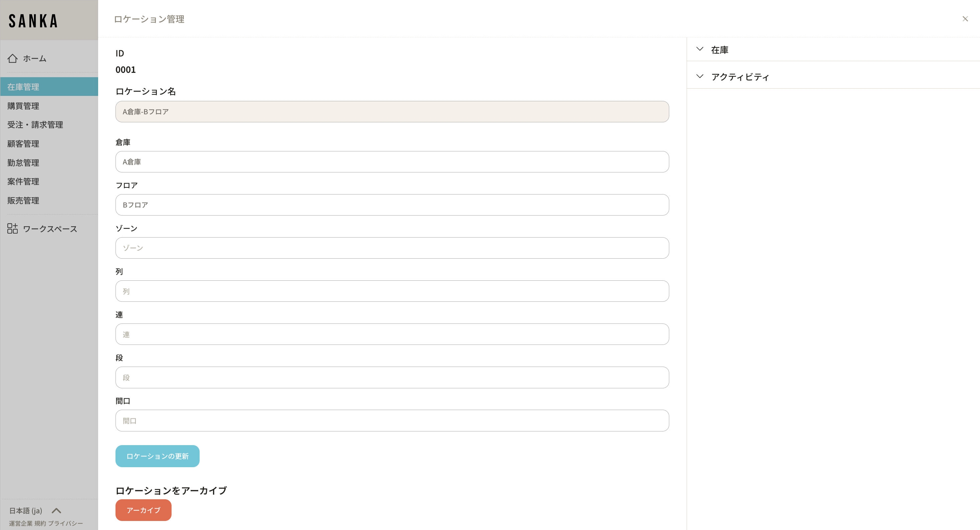Image resolution: width=980 pixels, height=530 pixels.
Task: Open 顧客管理 menu item
Action: coord(23,144)
